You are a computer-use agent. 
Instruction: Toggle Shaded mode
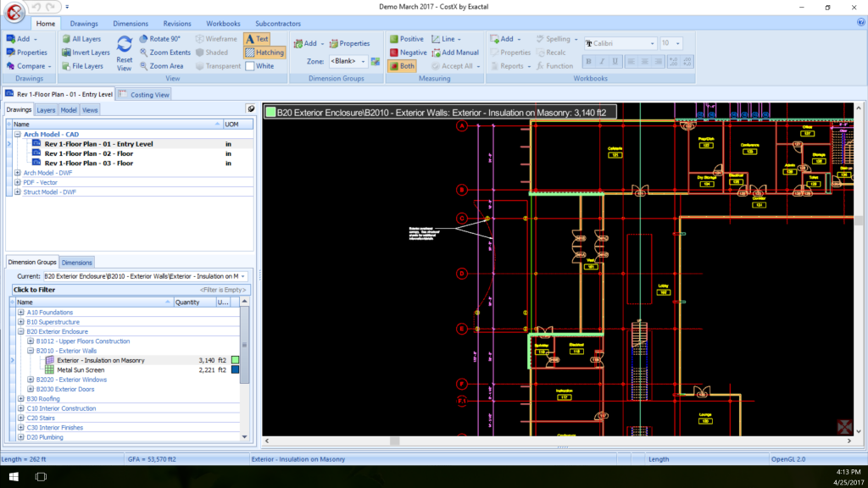(211, 53)
